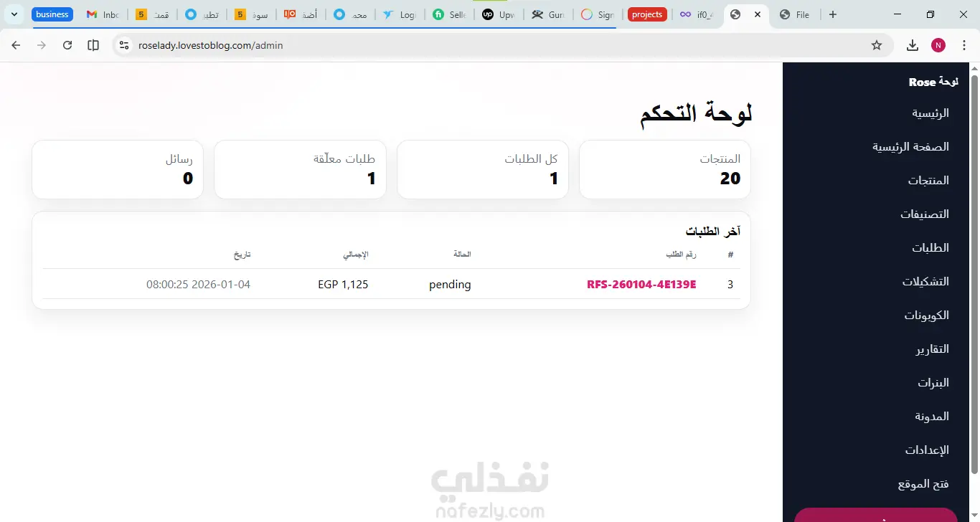
Task: Go back to previous page
Action: (x=16, y=45)
